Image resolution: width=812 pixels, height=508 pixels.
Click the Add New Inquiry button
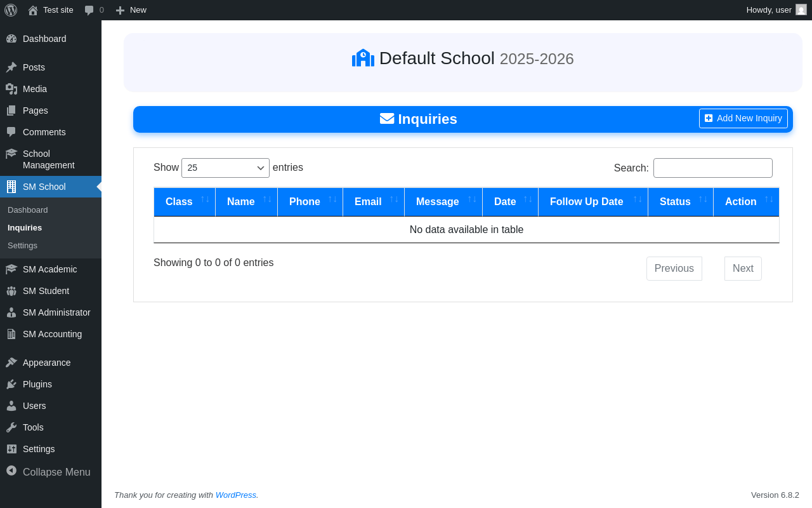click(743, 118)
